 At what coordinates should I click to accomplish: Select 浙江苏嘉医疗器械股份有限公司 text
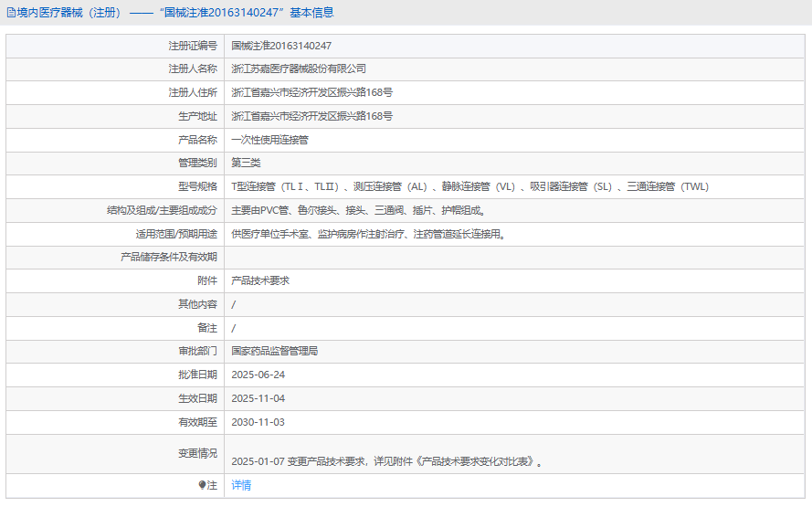(299, 69)
